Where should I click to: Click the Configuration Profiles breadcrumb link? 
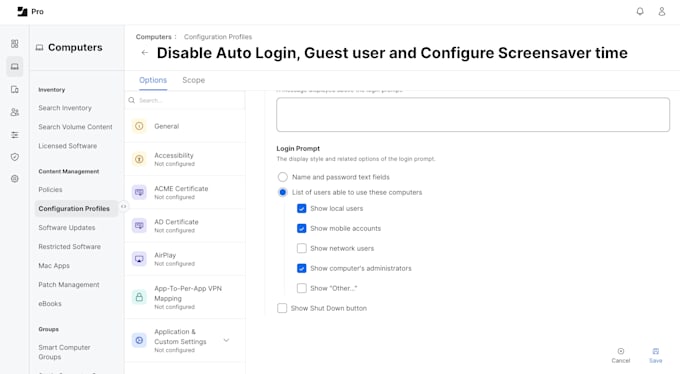click(x=218, y=37)
